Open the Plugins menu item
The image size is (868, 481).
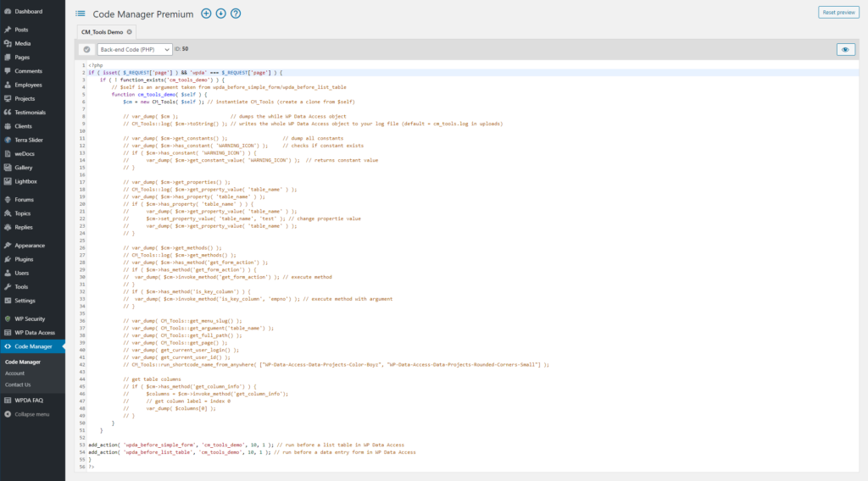coord(24,259)
